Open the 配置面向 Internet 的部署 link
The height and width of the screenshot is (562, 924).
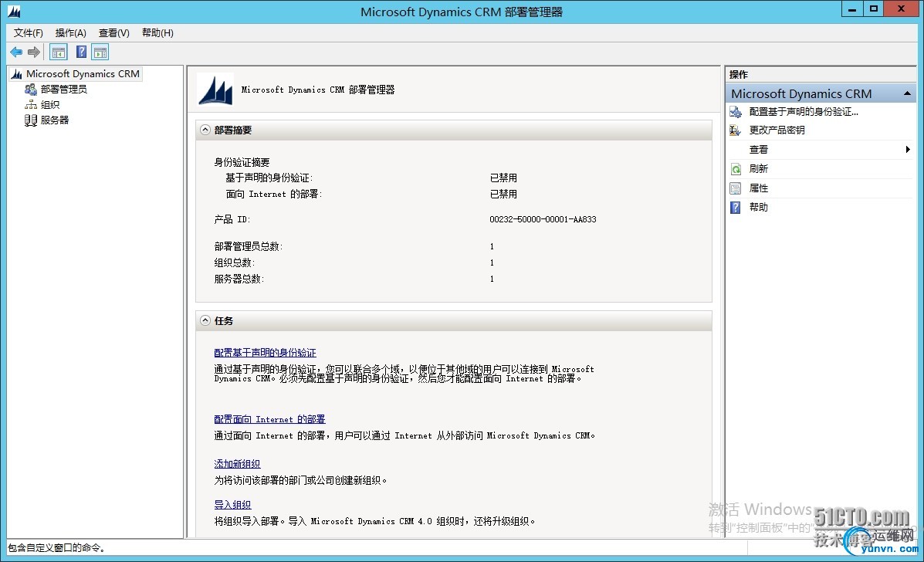point(269,419)
